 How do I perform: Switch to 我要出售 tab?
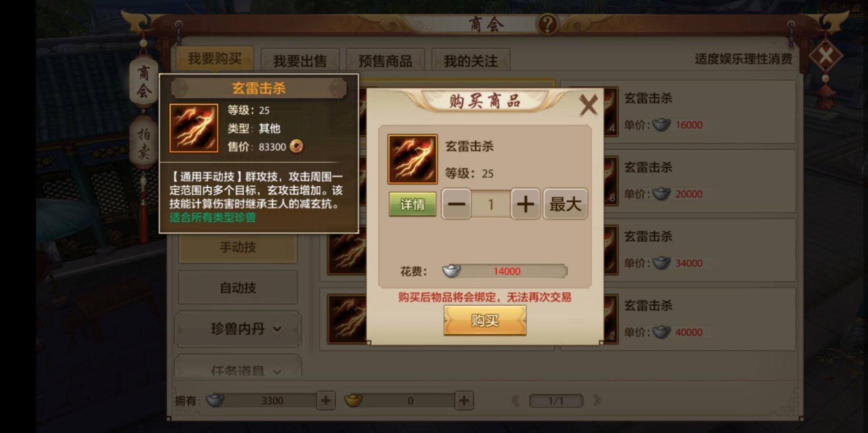tap(300, 61)
